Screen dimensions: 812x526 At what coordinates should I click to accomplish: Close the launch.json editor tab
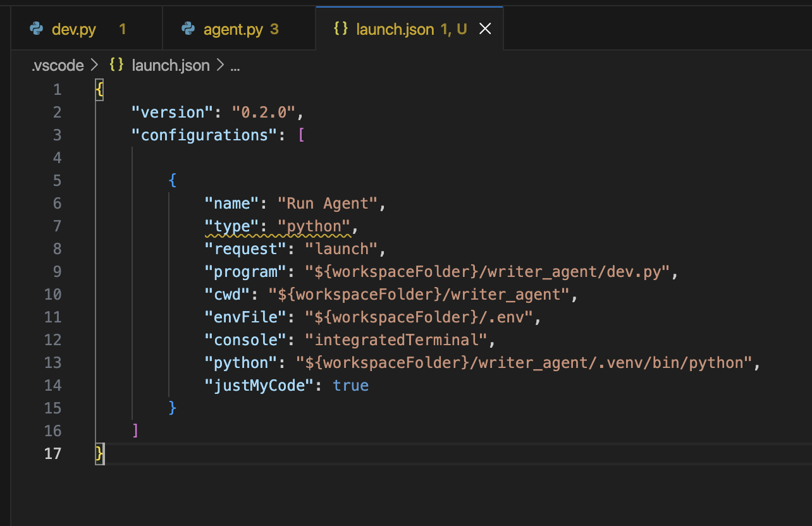click(x=485, y=29)
